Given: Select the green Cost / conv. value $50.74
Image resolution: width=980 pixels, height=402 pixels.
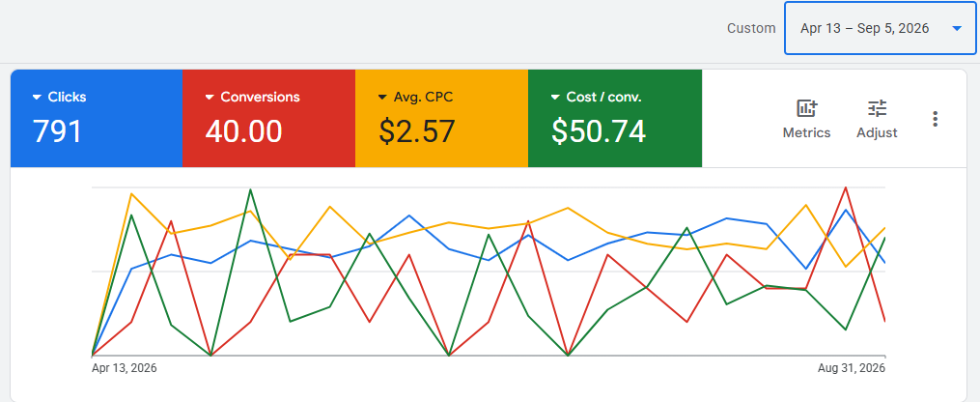Looking at the screenshot, I should coord(598,131).
